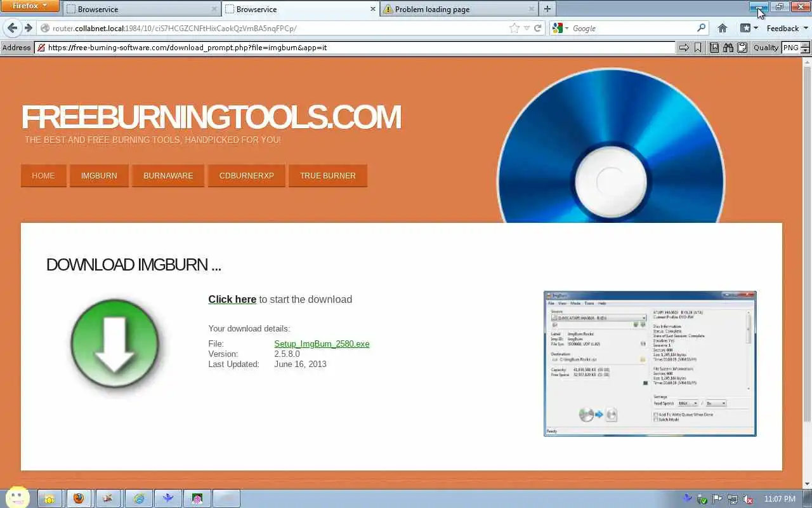Screen dimensions: 812x508
Task: Click the 'Your download details:' text
Action: tap(249, 329)
